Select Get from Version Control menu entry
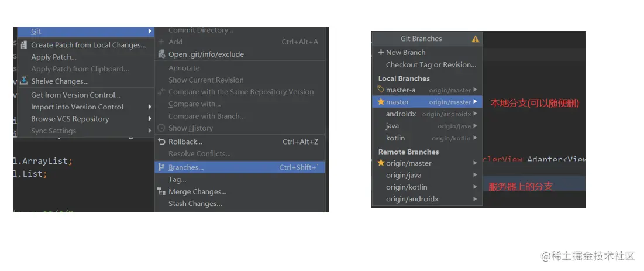Screen dimensions: 644x271 click(75, 95)
